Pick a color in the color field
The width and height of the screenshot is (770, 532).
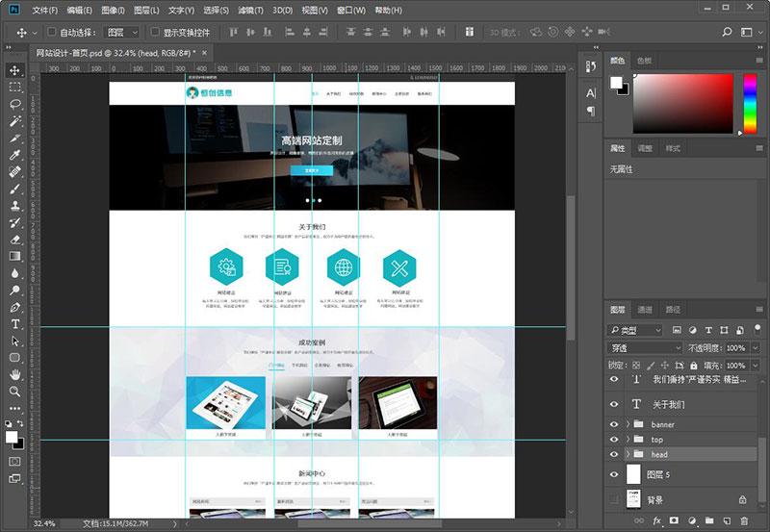(682, 104)
